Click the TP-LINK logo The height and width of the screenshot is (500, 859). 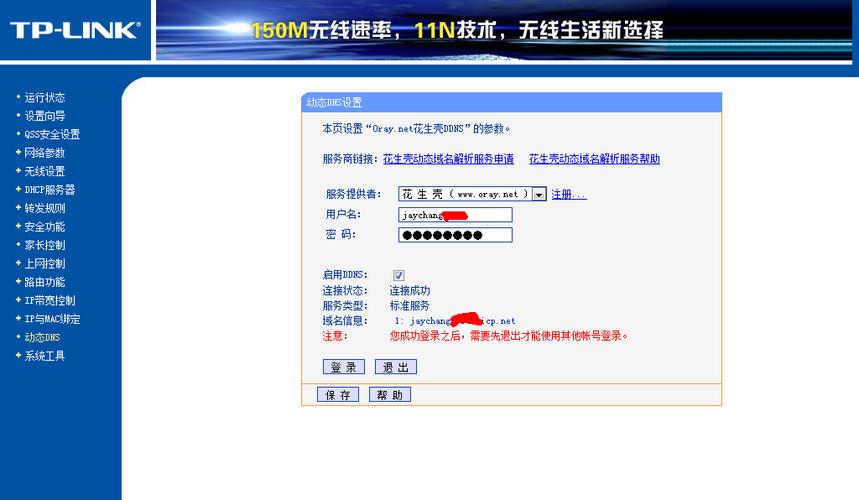tap(75, 30)
